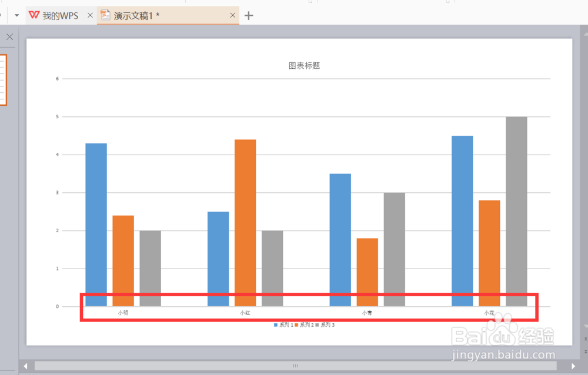Click the plus icon to open a new tab

tap(248, 15)
